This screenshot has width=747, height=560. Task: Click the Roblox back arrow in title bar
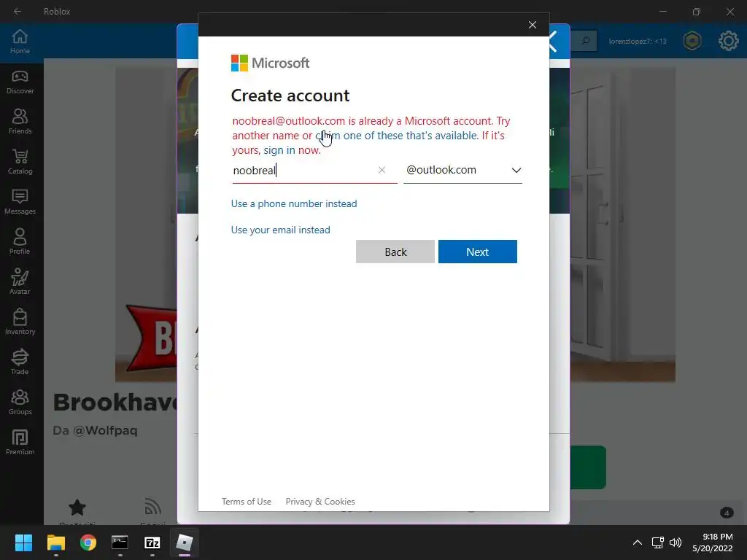pyautogui.click(x=18, y=11)
